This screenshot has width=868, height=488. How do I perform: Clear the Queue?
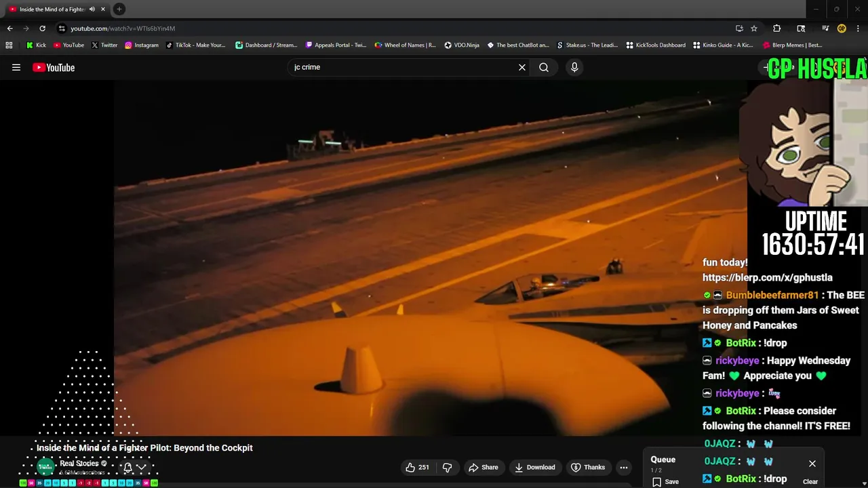tap(810, 481)
